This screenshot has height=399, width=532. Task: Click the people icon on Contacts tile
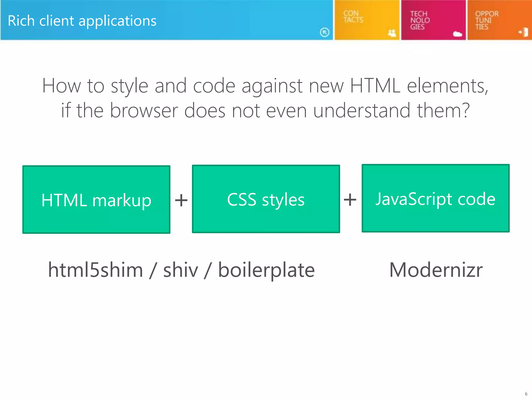pos(392,33)
